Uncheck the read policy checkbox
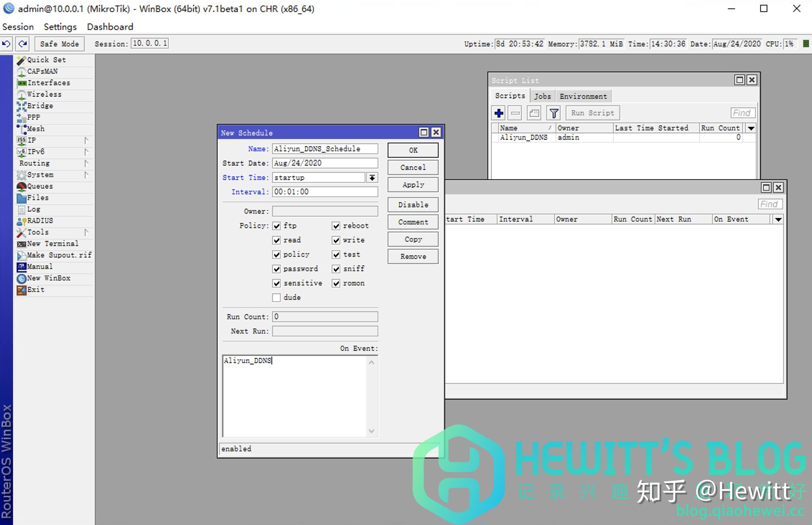The width and height of the screenshot is (812, 525). pos(276,240)
